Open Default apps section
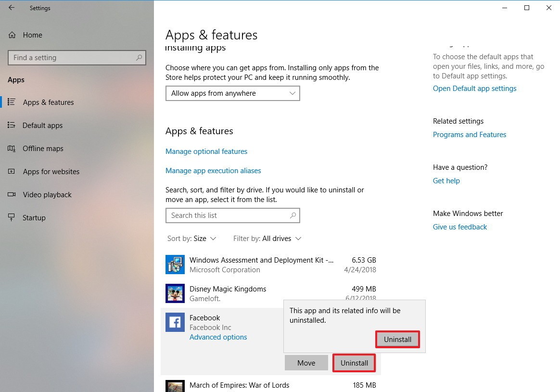This screenshot has height=392, width=560. pyautogui.click(x=42, y=126)
